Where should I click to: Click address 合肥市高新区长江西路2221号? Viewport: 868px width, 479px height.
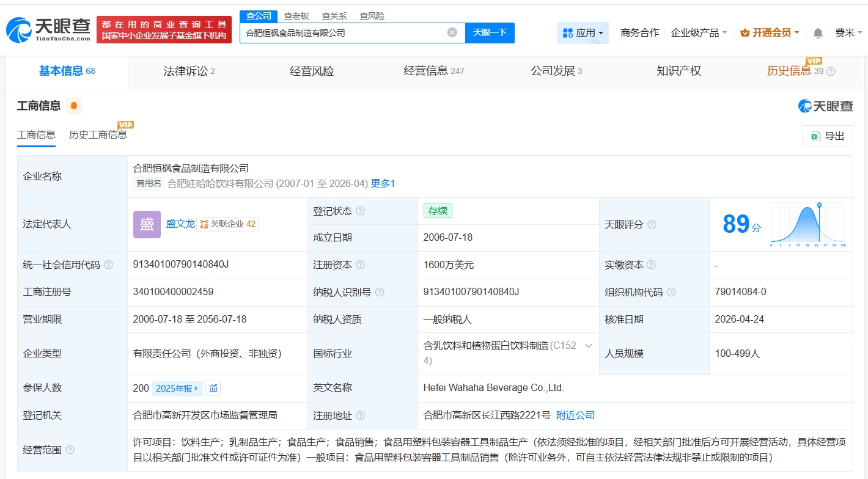pyautogui.click(x=487, y=415)
